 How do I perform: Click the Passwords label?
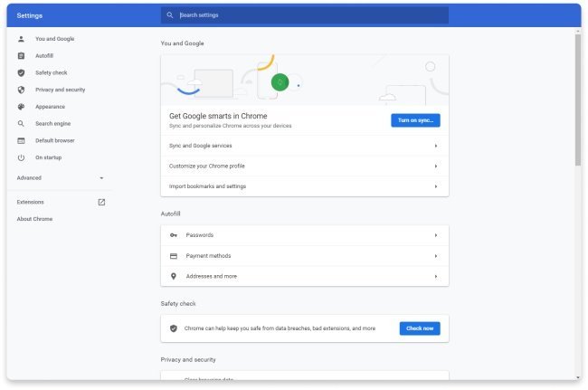pyautogui.click(x=200, y=235)
